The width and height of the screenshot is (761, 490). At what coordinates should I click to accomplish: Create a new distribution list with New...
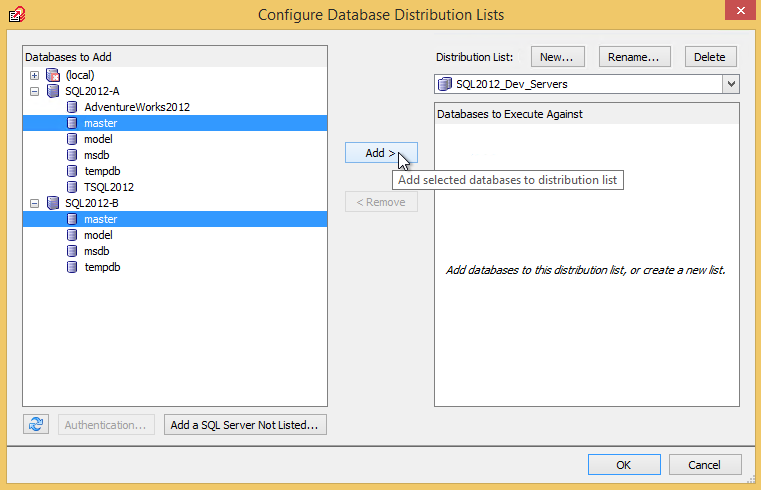[556, 57]
